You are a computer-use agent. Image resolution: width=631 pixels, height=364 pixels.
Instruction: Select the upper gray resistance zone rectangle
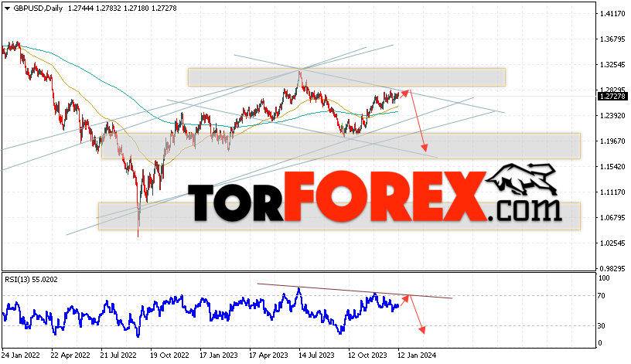coord(346,77)
